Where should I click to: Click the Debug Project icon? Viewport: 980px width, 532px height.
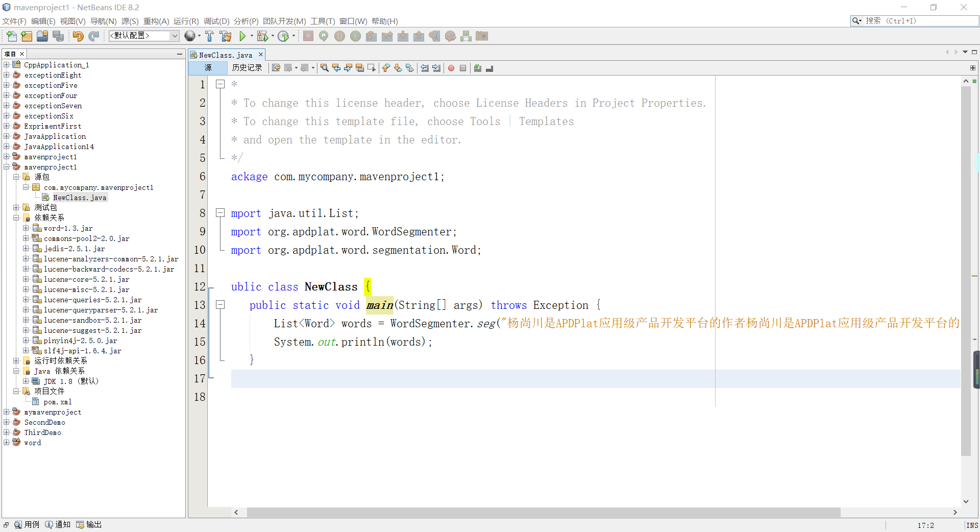tap(262, 36)
